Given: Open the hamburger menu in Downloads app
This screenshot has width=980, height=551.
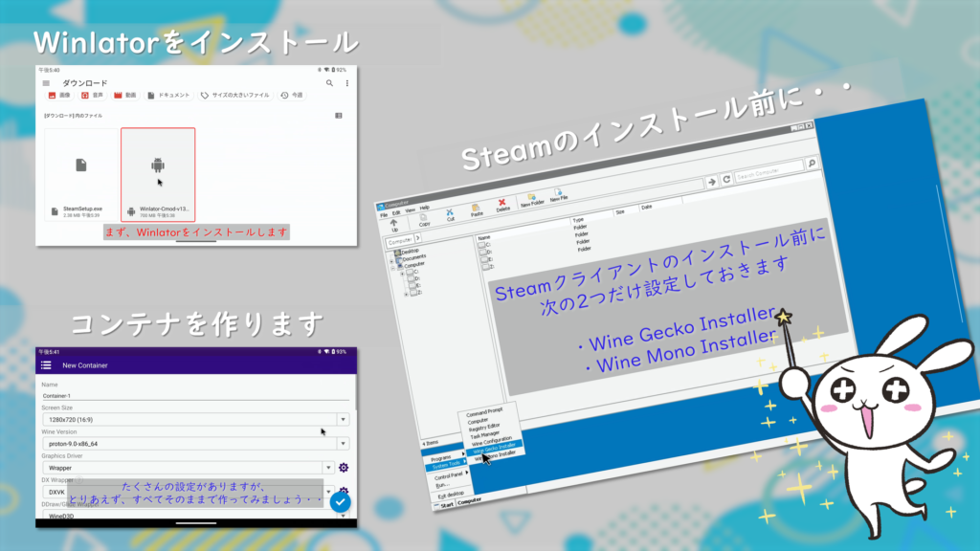Looking at the screenshot, I should tap(46, 83).
